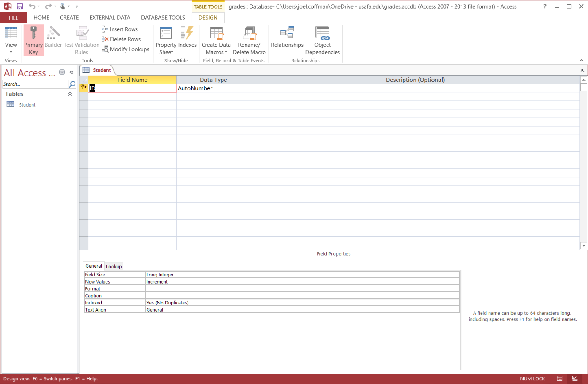Switch to the EXTERNAL DATA ribbon tab
Screen dimensions: 588x384
point(110,18)
